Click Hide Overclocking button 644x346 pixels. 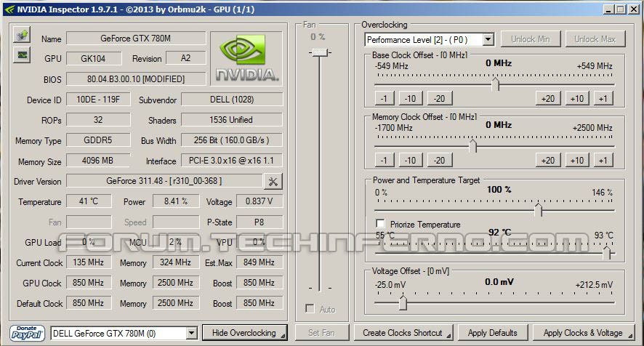(244, 333)
